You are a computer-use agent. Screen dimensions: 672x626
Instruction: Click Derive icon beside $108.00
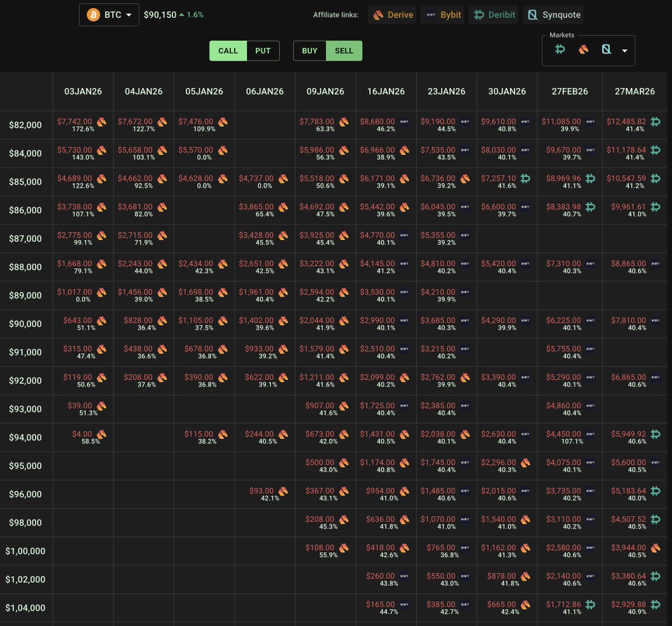tap(343, 548)
